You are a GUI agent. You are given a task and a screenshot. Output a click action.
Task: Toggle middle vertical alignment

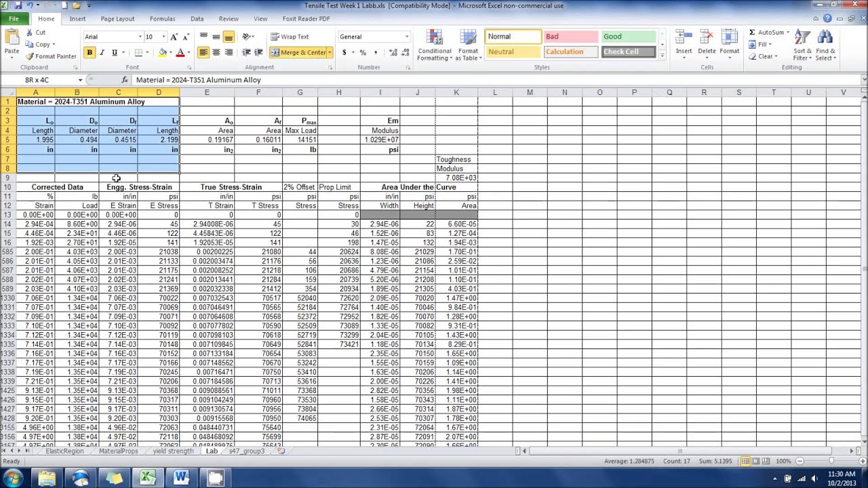[216, 37]
